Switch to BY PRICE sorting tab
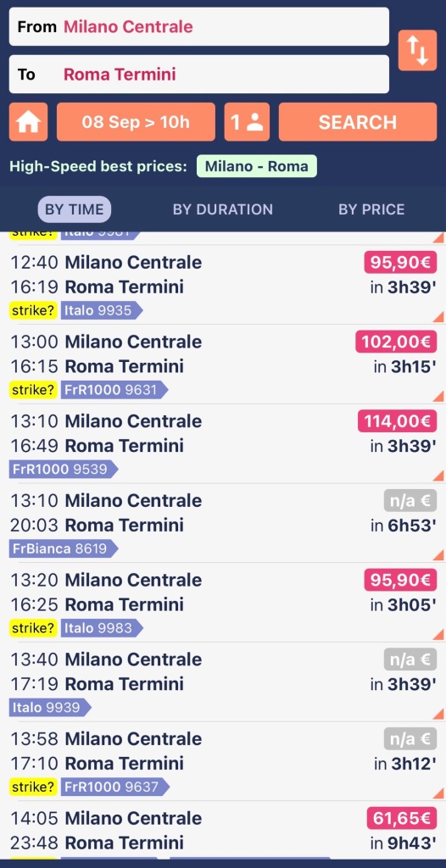The image size is (446, 868). (x=371, y=209)
